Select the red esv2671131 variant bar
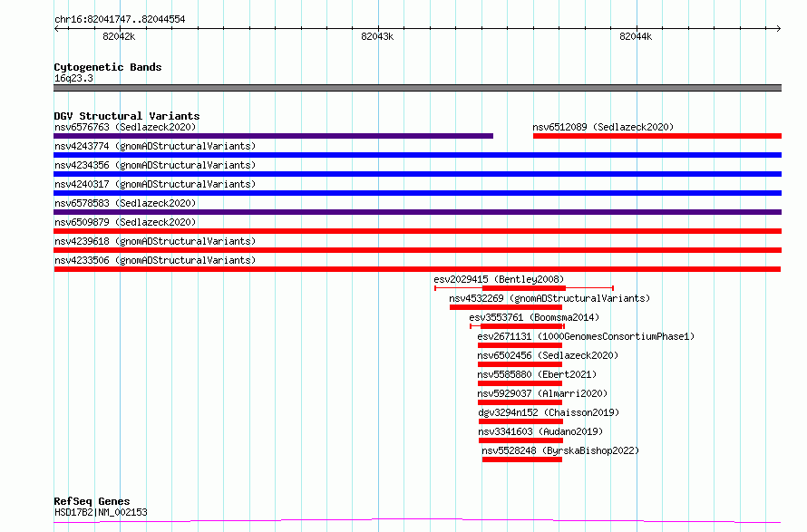807x532 pixels. coord(520,345)
